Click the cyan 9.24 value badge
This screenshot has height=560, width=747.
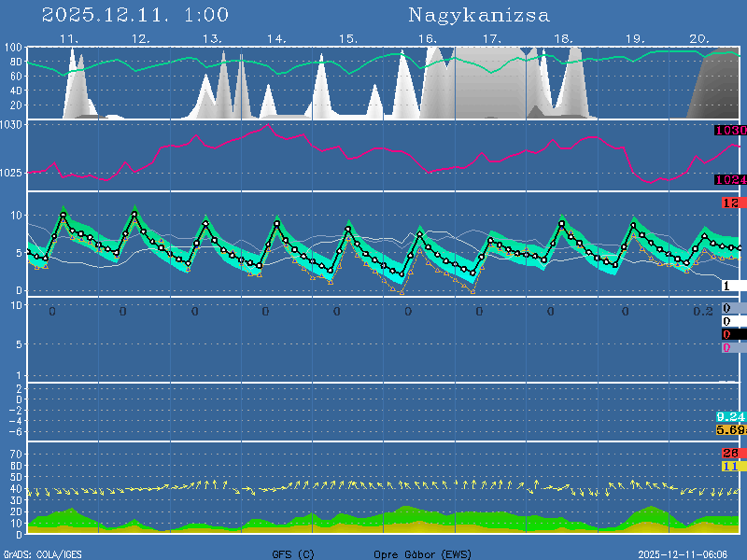729,416
